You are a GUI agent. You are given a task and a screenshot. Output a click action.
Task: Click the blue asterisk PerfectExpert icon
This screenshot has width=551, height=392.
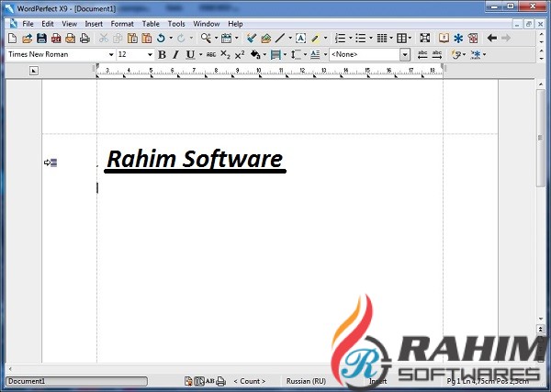458,38
